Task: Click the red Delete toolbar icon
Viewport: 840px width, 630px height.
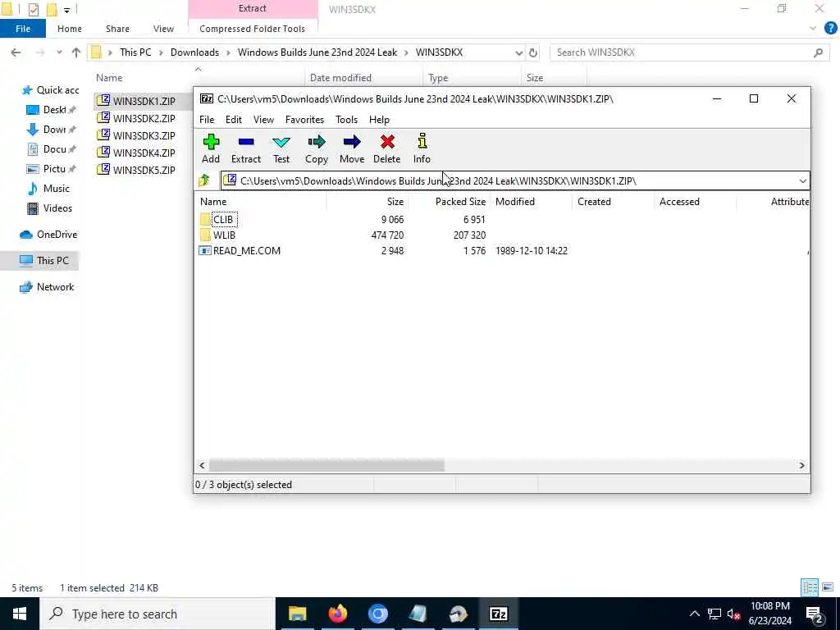Action: [387, 148]
